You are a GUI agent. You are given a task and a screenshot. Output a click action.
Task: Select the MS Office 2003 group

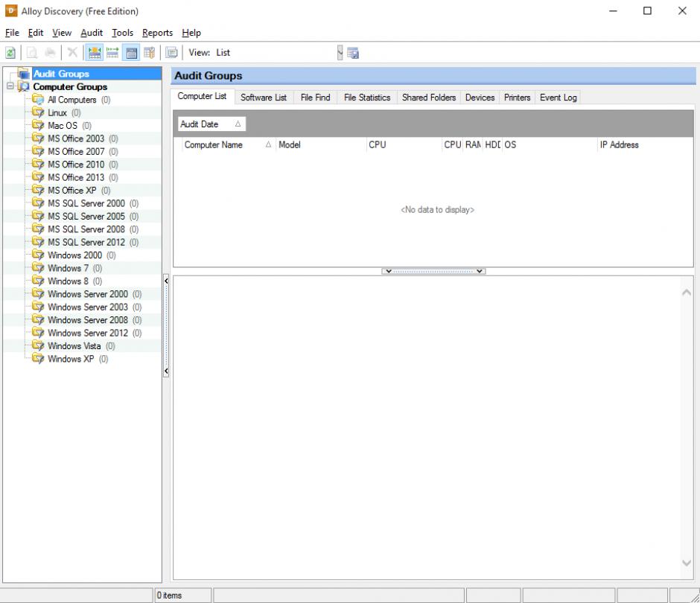pyautogui.click(x=76, y=138)
